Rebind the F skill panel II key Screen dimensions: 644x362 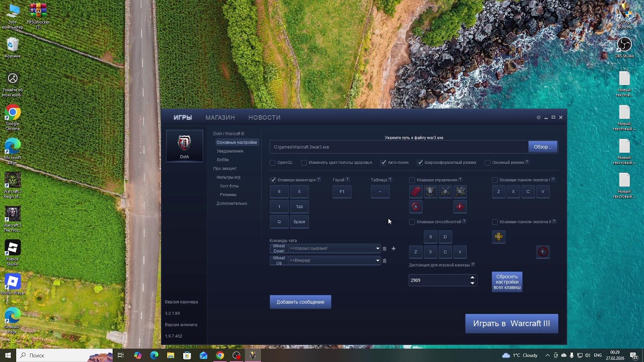coord(543,252)
